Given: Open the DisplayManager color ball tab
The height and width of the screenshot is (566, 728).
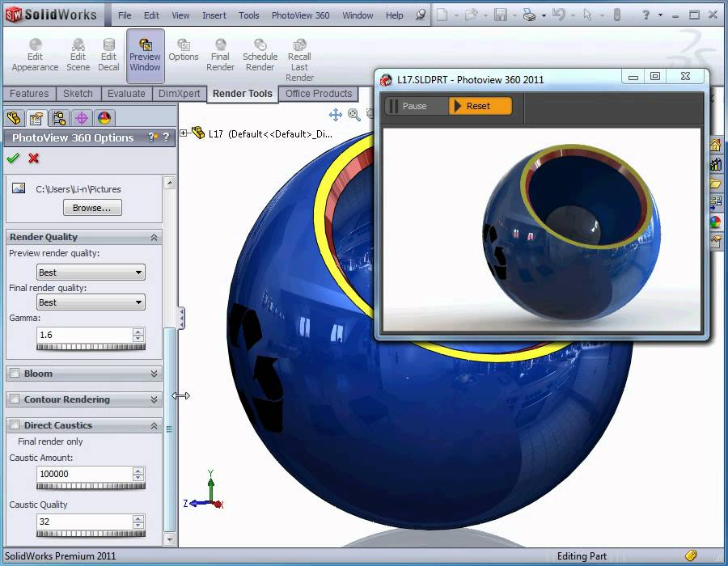Looking at the screenshot, I should click(104, 118).
